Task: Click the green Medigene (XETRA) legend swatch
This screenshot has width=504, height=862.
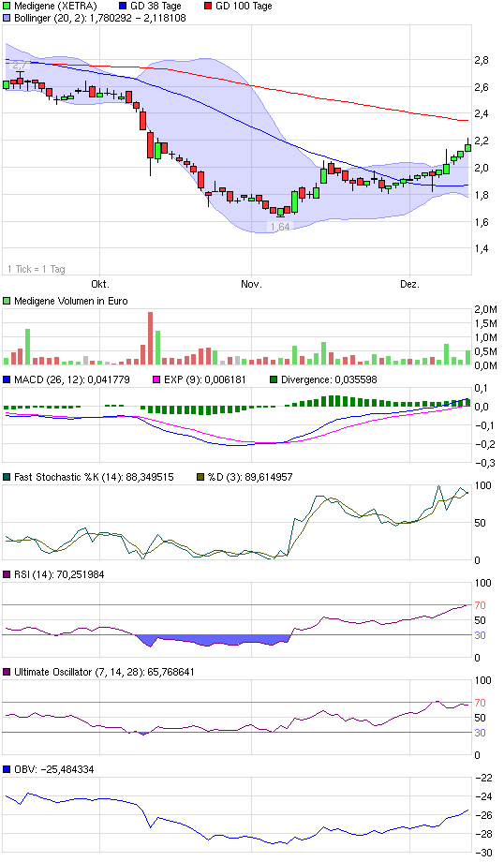Action: (x=7, y=6)
